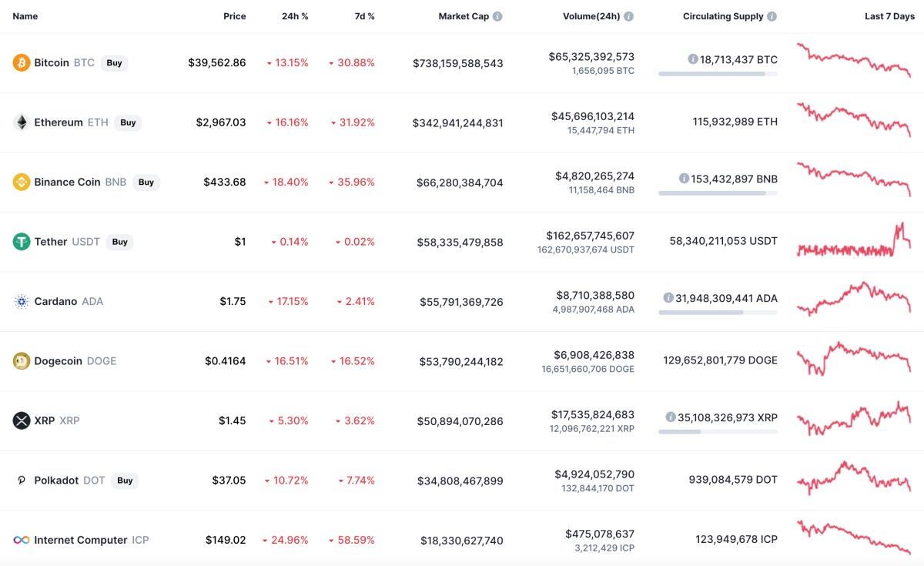
Task: Click info icon beside Bitcoin circulating supply
Action: click(x=693, y=59)
